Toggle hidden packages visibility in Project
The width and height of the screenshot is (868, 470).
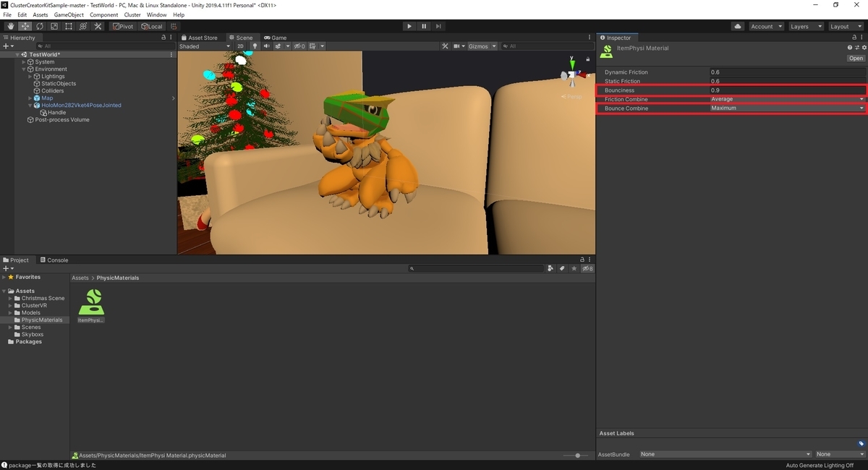click(588, 268)
